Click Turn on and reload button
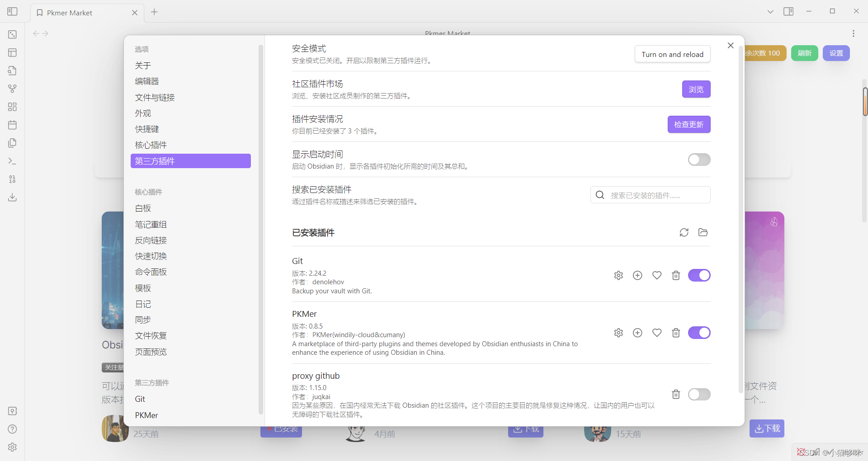The height and width of the screenshot is (461, 868). point(672,54)
